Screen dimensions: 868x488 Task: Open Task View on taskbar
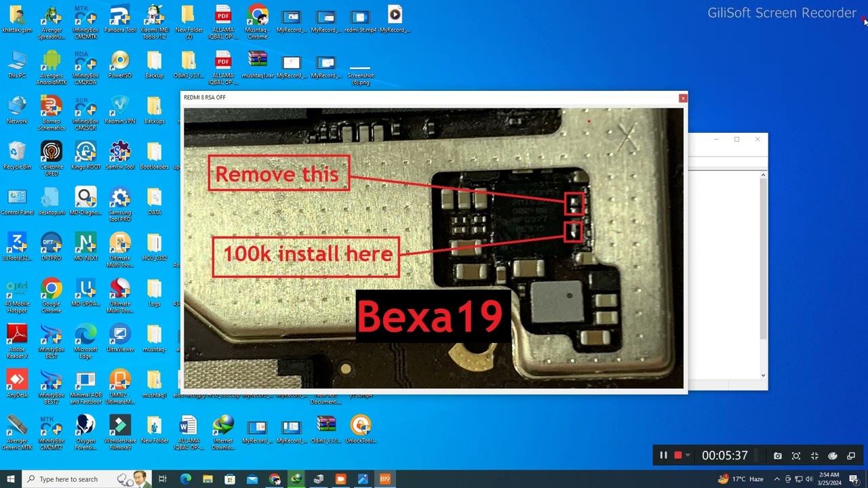pyautogui.click(x=163, y=479)
